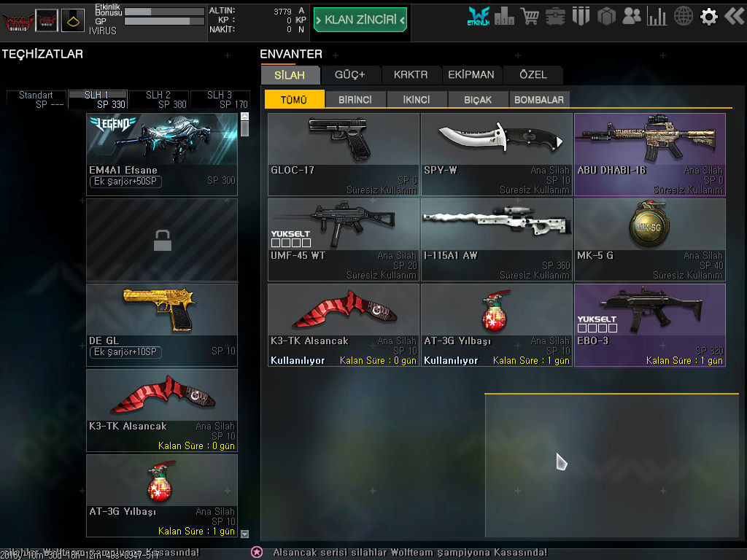
Task: Select AT-3G Yılbaşı in inventory grid
Action: (497, 325)
